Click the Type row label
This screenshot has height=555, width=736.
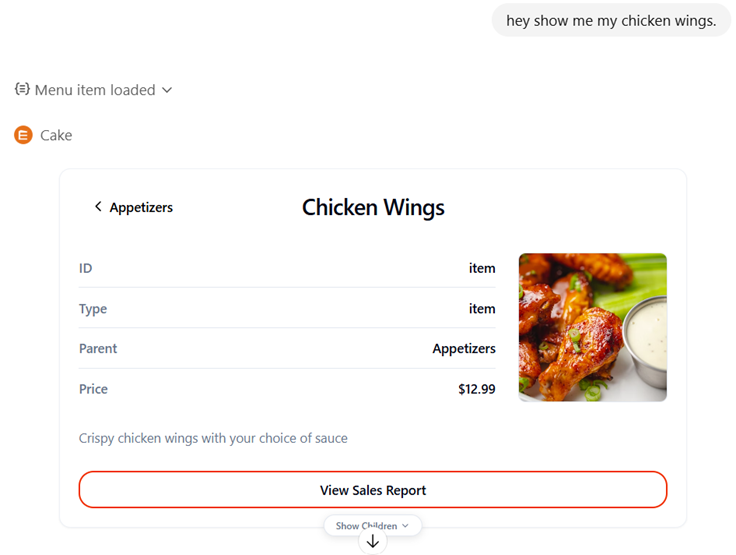(x=93, y=309)
